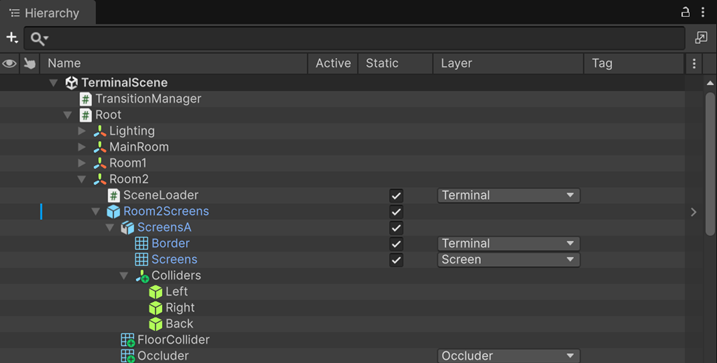Click the Active column header
Viewport: 717px width, 363px height.
[333, 64]
